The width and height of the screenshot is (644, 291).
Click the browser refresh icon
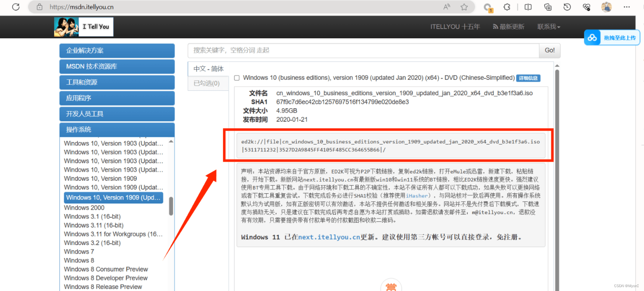pyautogui.click(x=16, y=7)
